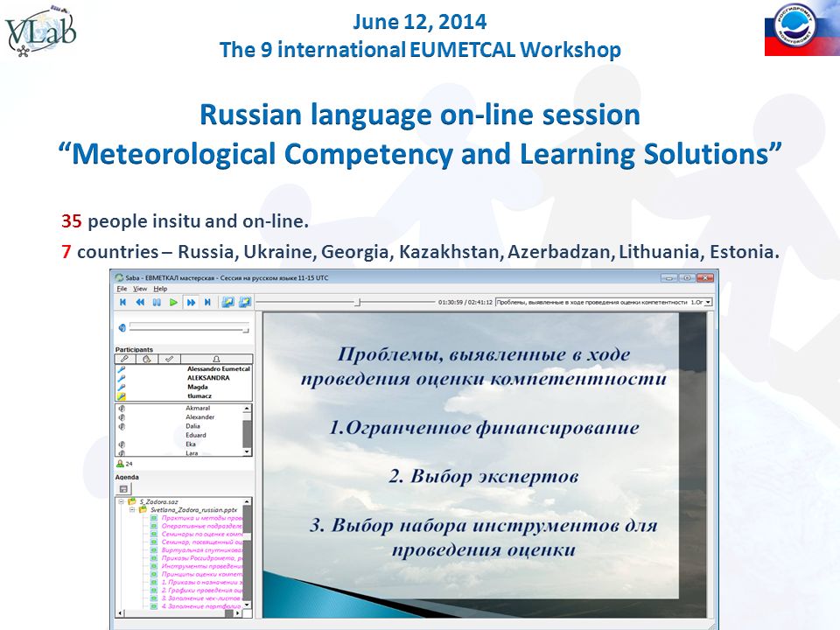Viewport: 840px width, 630px height.
Task: Select the S_Zadora.saz agenda item
Action: [x=158, y=501]
